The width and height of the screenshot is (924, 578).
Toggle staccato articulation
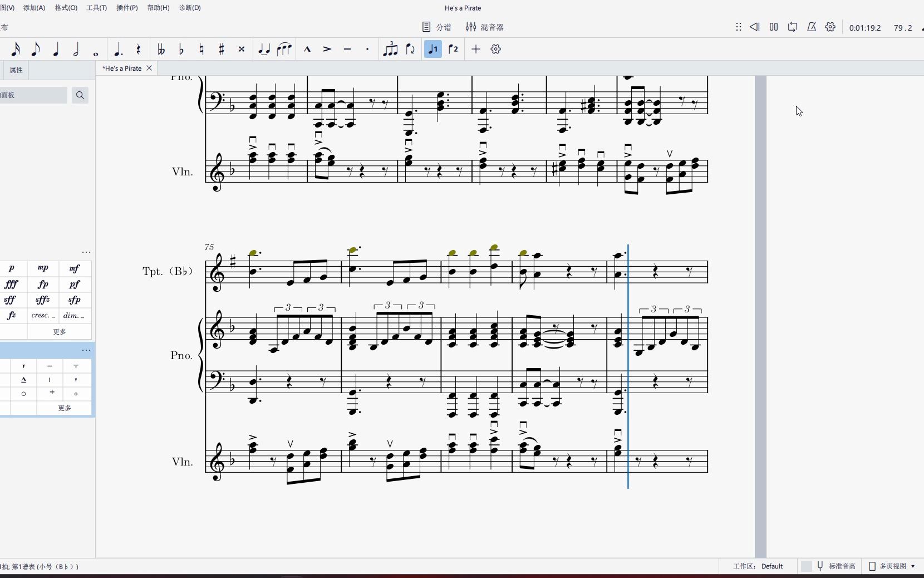(367, 49)
